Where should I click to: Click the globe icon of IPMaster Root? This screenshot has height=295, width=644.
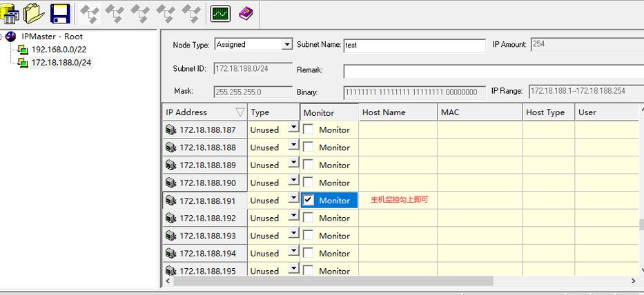pyautogui.click(x=10, y=37)
